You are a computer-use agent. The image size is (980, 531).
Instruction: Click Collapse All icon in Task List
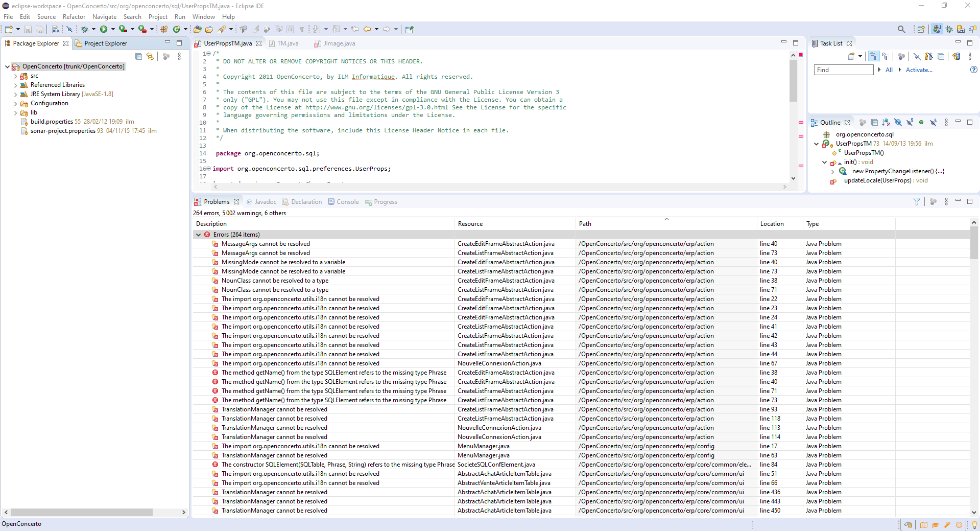(x=941, y=56)
